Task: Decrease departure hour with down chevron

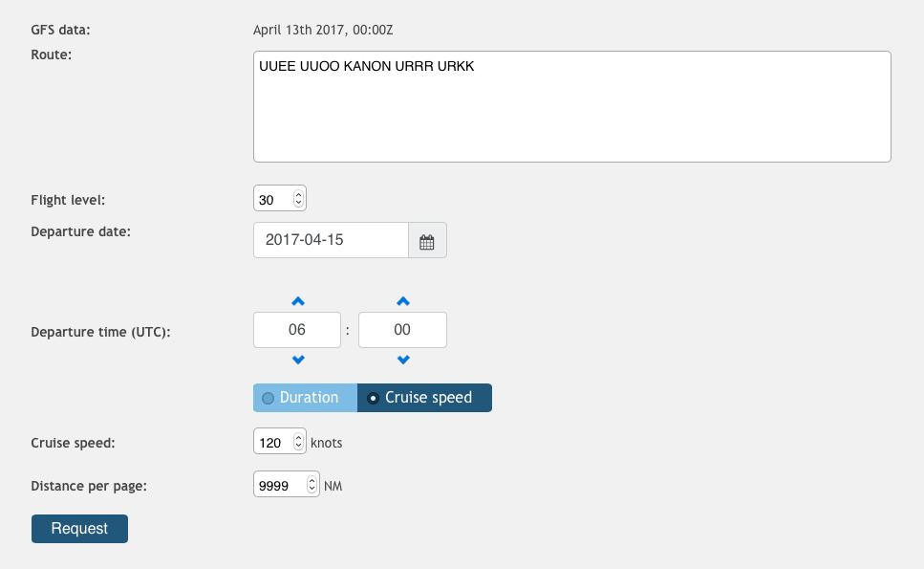Action: coord(297,360)
